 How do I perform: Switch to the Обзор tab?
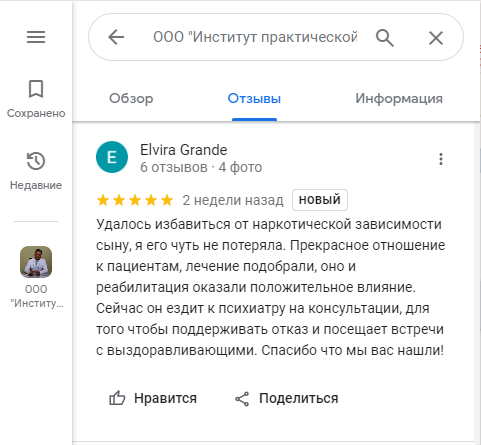click(131, 99)
